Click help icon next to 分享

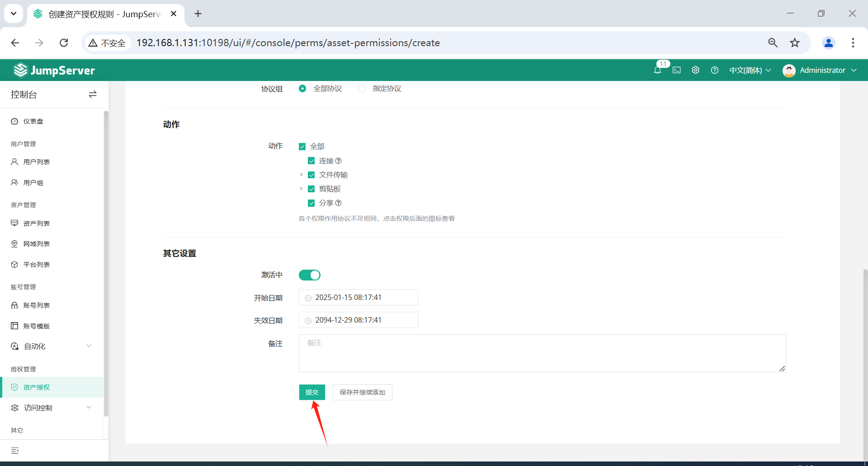click(338, 203)
